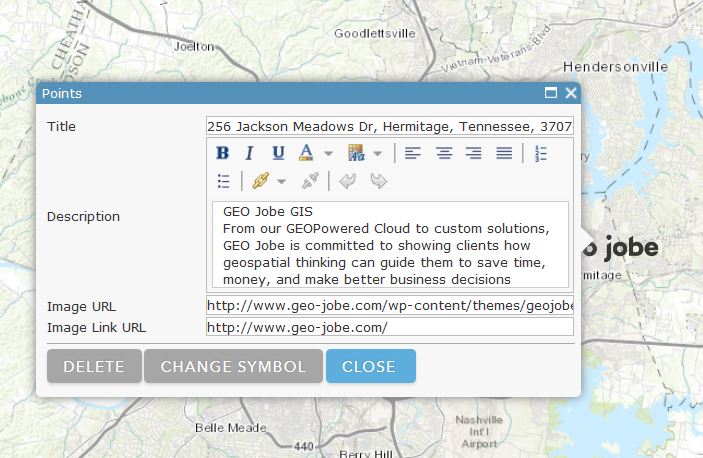
Task: Click the Image URL input field
Action: click(389, 305)
